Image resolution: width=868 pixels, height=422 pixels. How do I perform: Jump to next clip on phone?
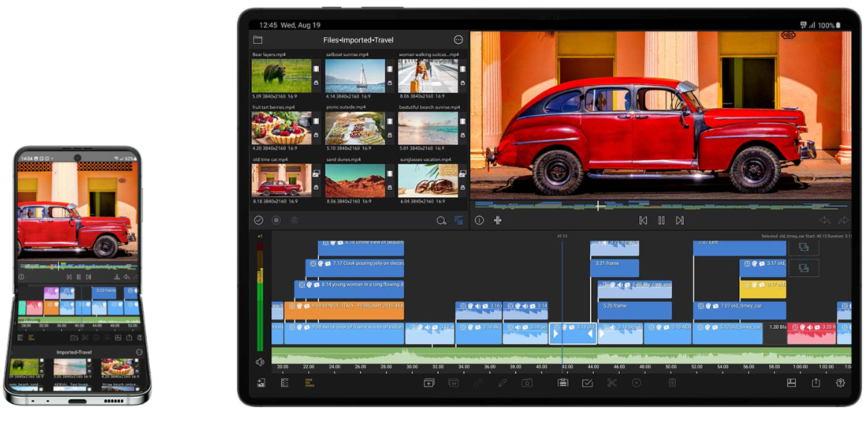(x=88, y=277)
